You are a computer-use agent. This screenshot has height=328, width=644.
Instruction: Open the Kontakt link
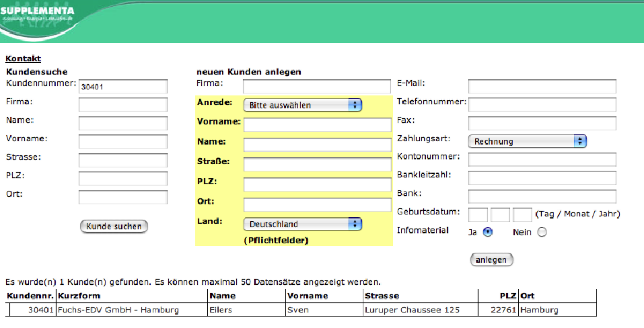[23, 59]
